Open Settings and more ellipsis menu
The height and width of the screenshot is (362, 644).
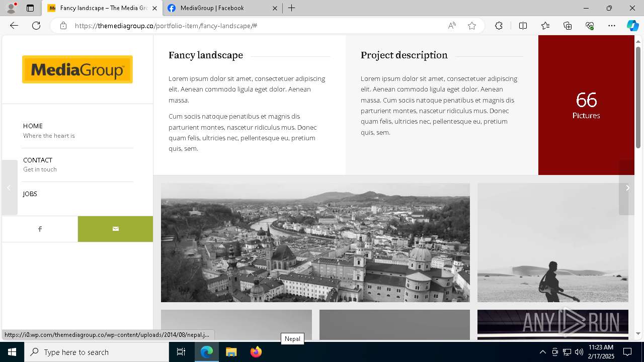(x=612, y=26)
